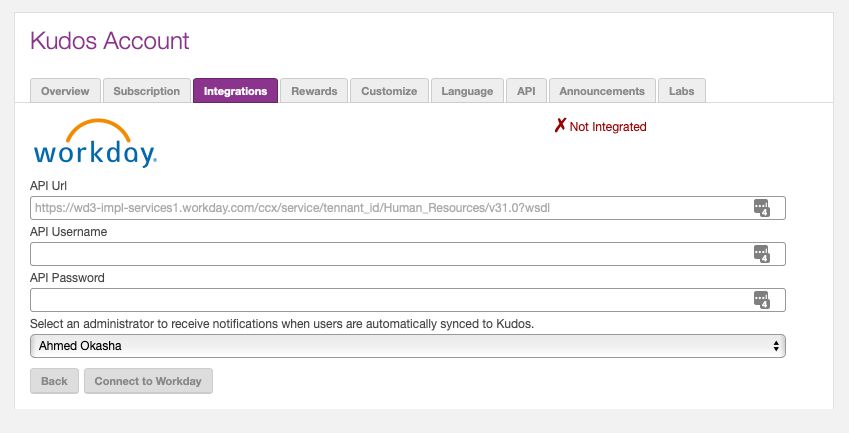Click the Connect to Workday button
Viewport: 849px width, 433px height.
pos(148,381)
